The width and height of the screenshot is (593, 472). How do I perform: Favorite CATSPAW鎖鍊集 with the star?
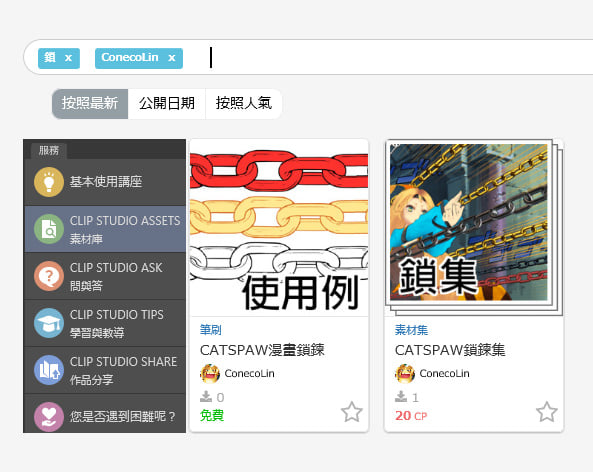click(x=547, y=412)
